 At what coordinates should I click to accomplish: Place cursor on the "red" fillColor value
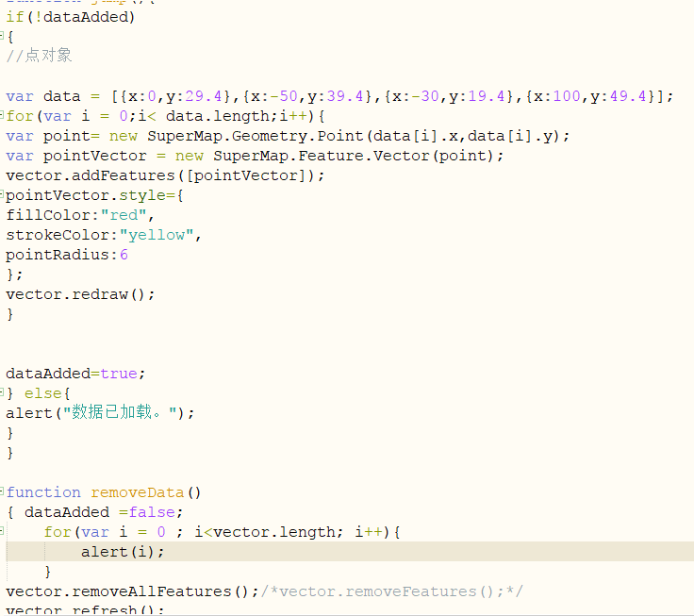(x=126, y=215)
